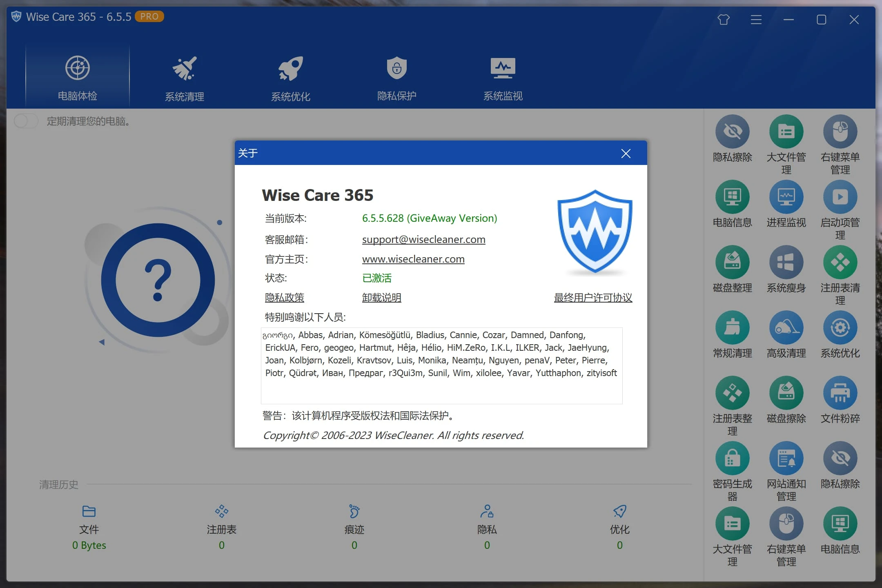Viewport: 882px width, 588px height.
Task: Open 启动项管理 tool icon
Action: point(840,197)
